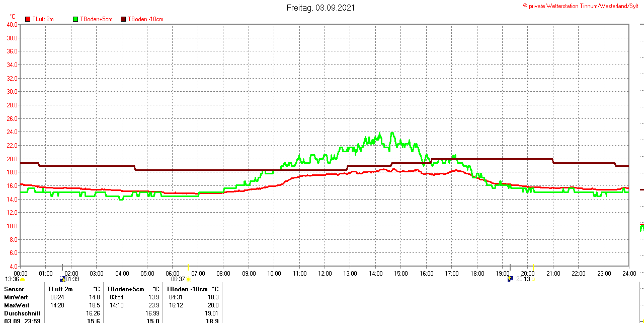
Task: Click the Durchschnitt row label
Action: tap(22, 313)
